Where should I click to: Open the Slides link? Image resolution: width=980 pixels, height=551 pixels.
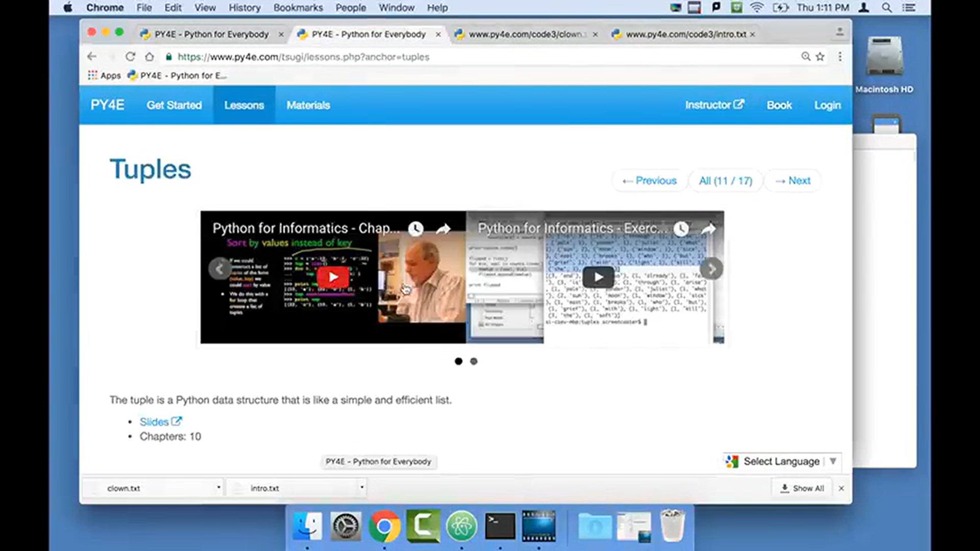pos(160,422)
